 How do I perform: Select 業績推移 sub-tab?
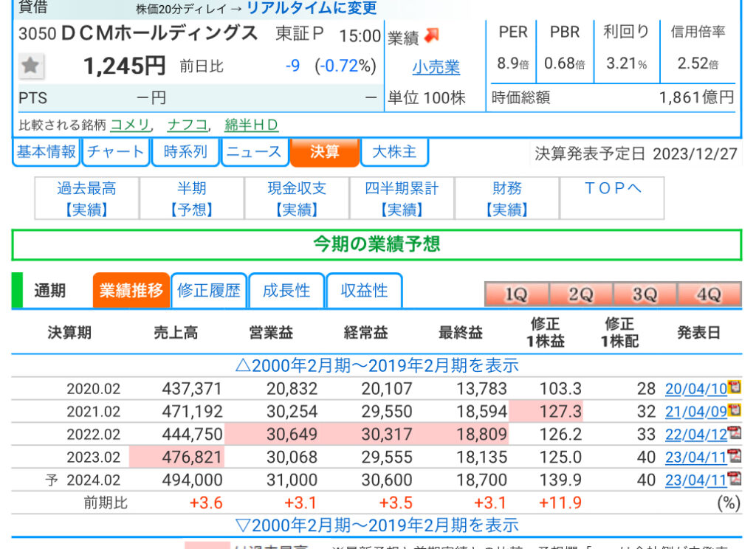pos(131,290)
